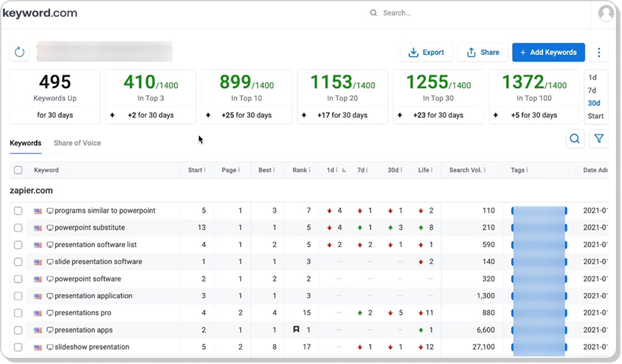Click US flag icon for powerpoint substitute
Screen dimensions: 622x364
point(37,228)
